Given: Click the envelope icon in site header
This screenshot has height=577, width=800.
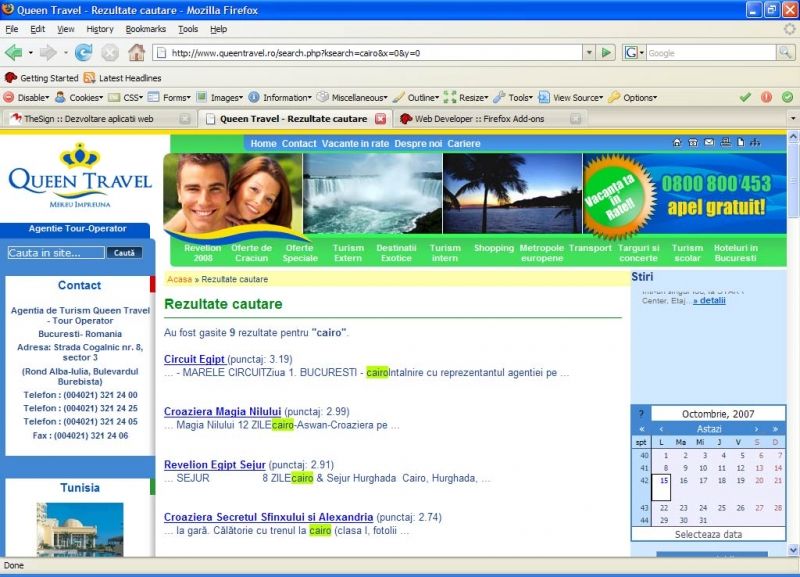Looking at the screenshot, I should point(709,143).
